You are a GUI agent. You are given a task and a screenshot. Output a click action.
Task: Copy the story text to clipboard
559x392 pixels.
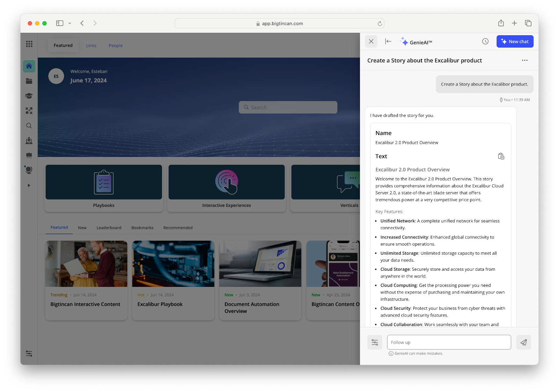click(x=501, y=156)
